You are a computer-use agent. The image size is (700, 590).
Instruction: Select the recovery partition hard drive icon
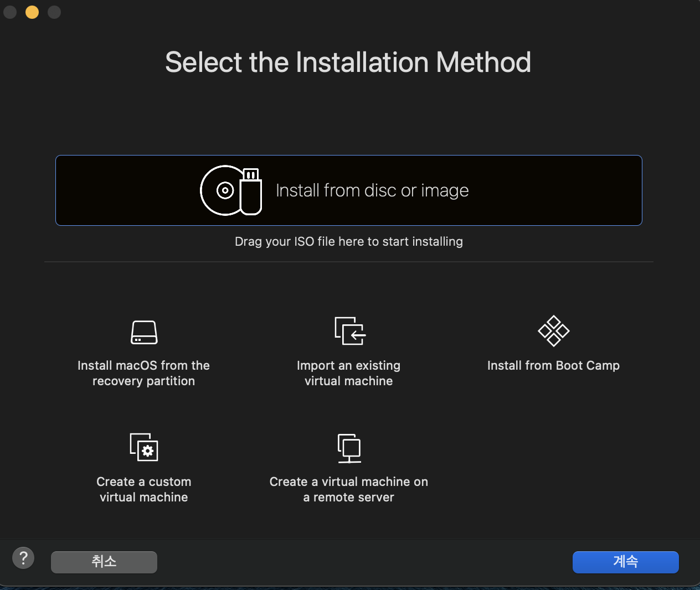144,332
